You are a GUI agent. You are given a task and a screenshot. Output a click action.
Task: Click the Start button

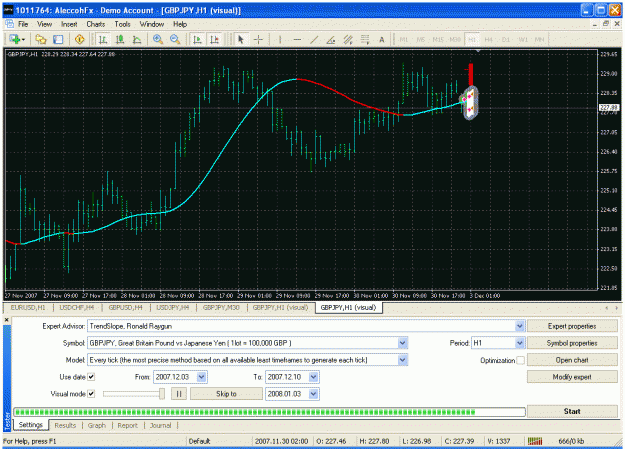coord(572,411)
